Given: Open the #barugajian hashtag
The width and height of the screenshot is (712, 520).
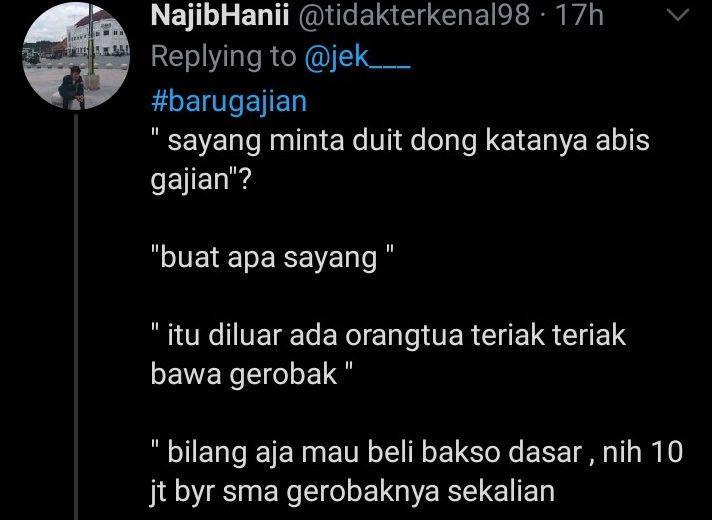Looking at the screenshot, I should (x=229, y=102).
